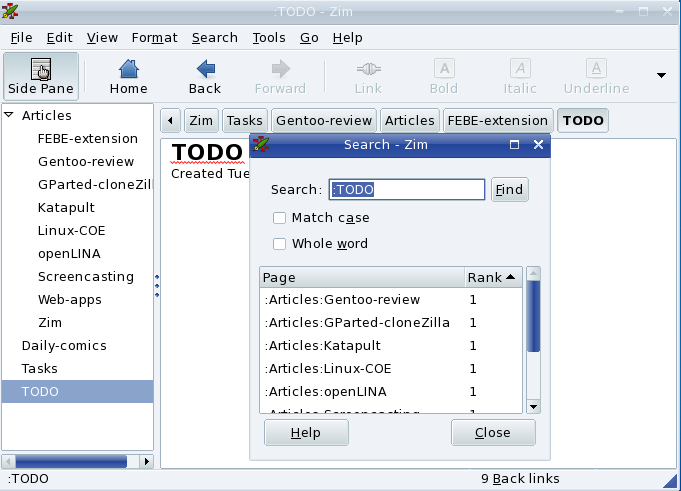
Task: Toggle the Side Pane button
Action: [x=41, y=76]
